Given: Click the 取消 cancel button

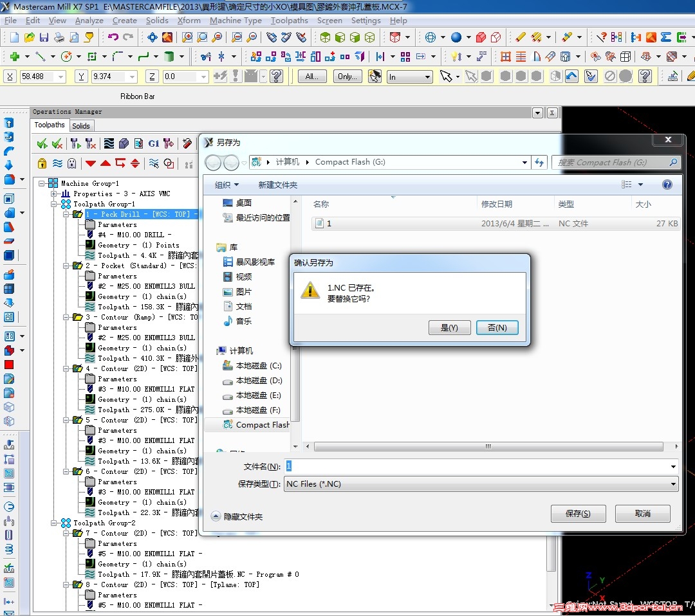Looking at the screenshot, I should point(643,514).
